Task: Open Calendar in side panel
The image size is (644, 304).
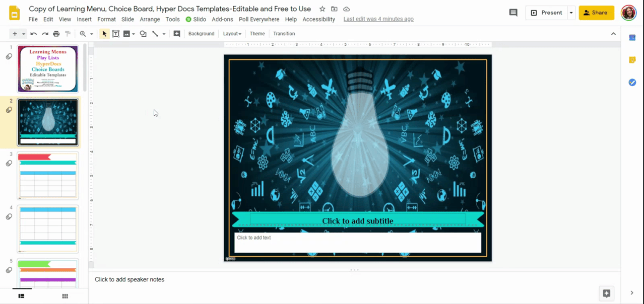Action: coord(632,38)
